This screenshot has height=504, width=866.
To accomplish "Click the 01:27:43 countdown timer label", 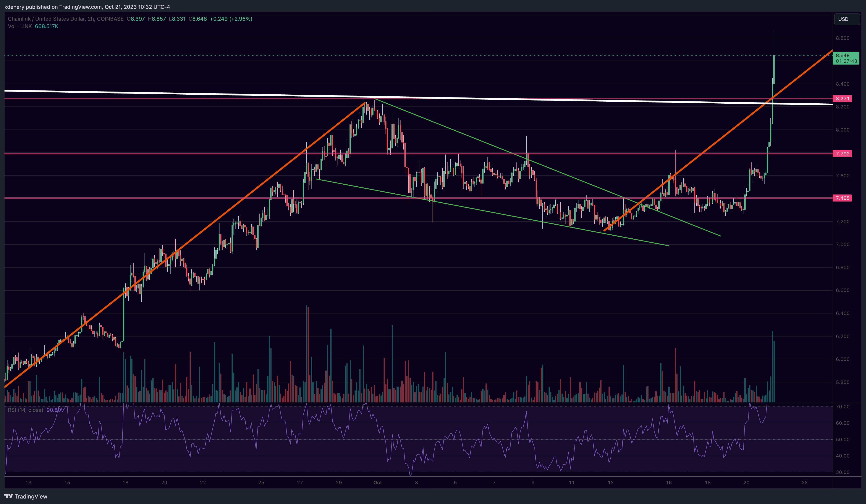I will tap(846, 61).
